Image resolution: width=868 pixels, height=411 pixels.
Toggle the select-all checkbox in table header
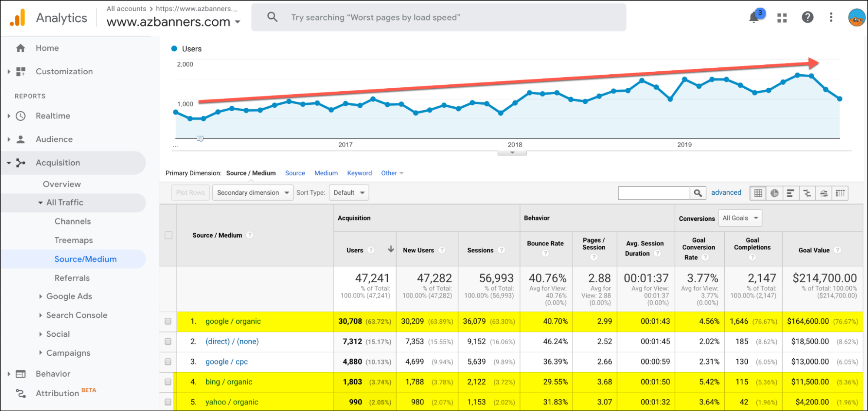[168, 235]
